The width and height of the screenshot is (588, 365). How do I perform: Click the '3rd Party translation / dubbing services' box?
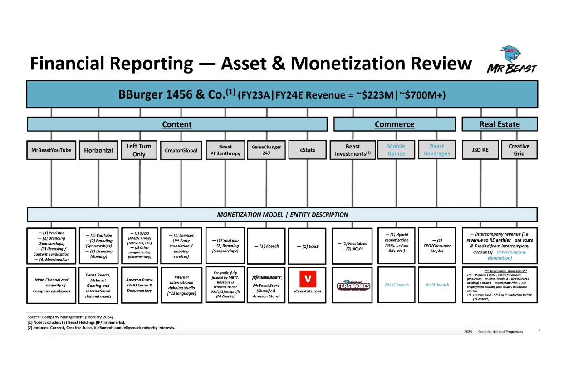point(181,246)
